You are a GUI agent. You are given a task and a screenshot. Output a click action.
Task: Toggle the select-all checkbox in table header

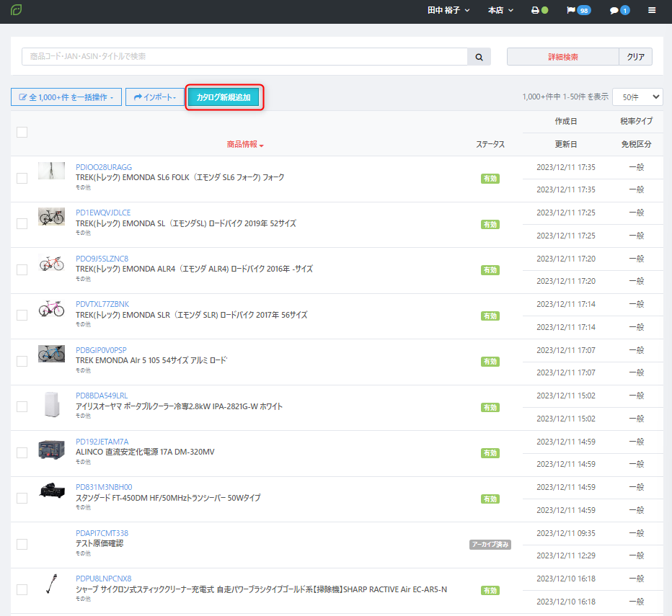tap(22, 132)
